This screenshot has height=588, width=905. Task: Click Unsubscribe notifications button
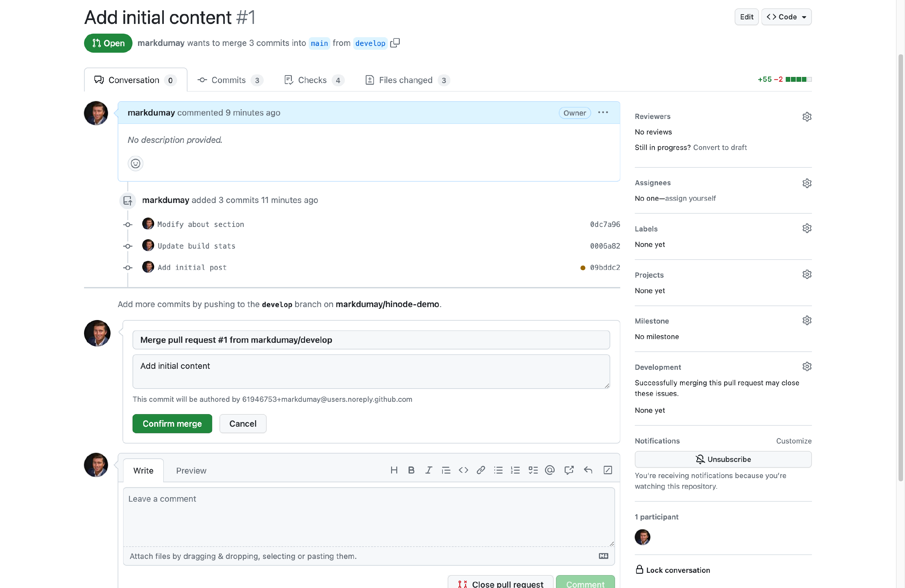723,459
